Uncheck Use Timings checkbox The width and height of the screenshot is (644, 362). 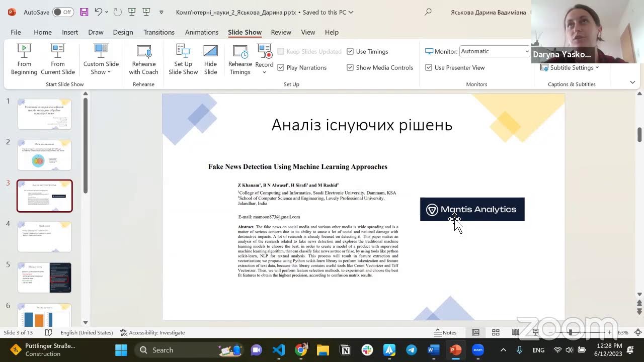[350, 51]
